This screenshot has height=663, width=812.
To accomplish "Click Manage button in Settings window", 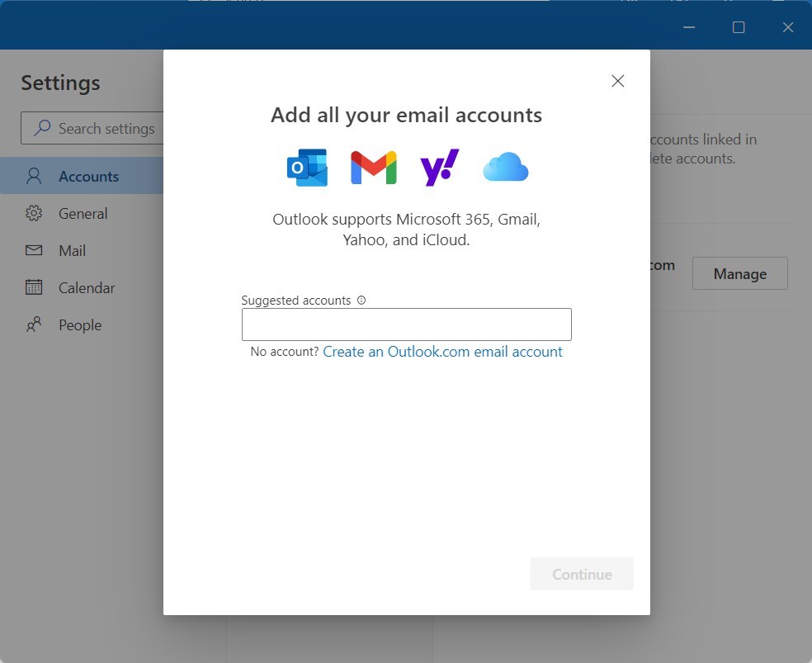I will pos(739,273).
